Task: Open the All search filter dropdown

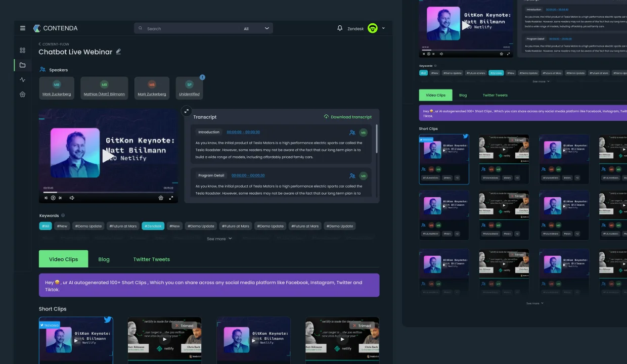Action: (256, 28)
